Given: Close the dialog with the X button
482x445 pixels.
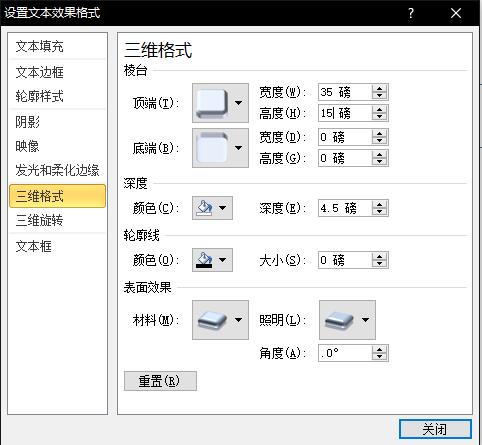Looking at the screenshot, I should [x=456, y=13].
